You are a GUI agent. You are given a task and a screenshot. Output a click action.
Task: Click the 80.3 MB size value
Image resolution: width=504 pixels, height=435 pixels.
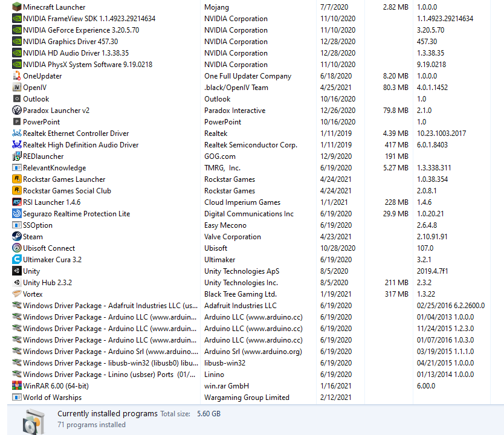(396, 88)
